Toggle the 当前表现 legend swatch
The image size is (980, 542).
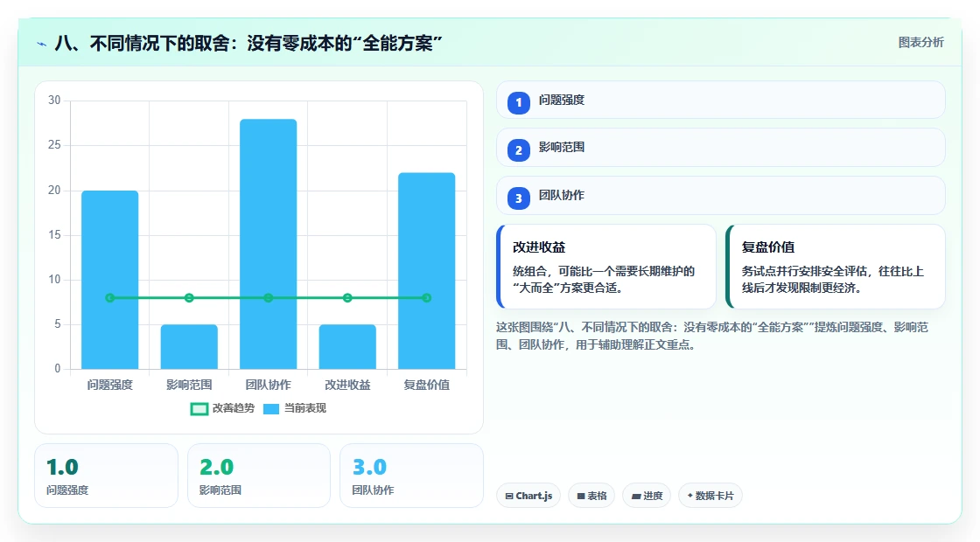(271, 409)
